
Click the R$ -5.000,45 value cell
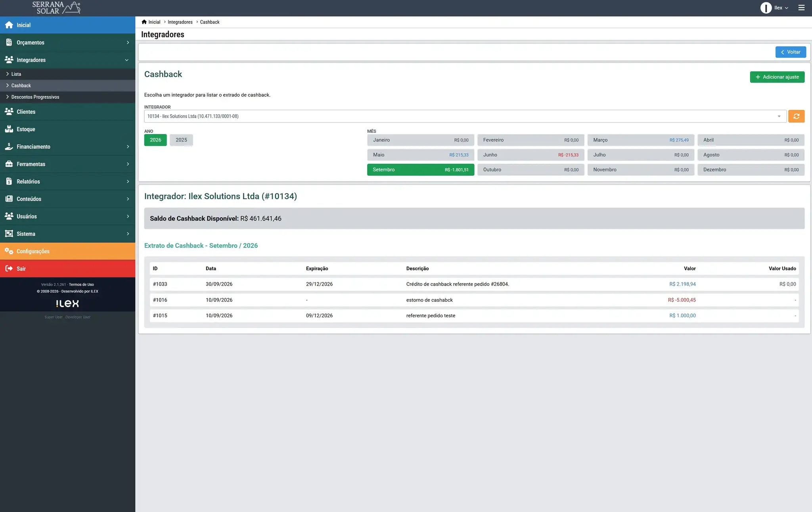(x=682, y=300)
